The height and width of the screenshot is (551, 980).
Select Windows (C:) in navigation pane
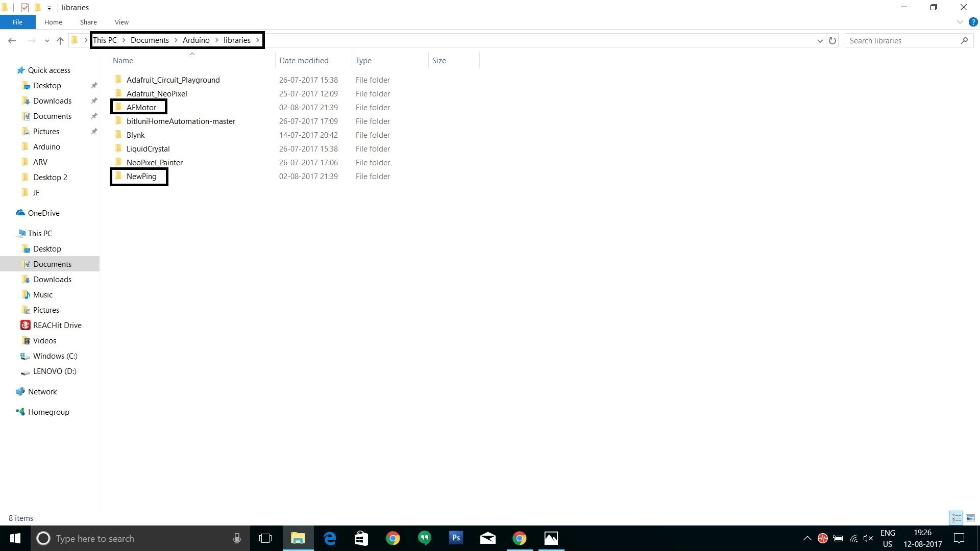click(55, 356)
